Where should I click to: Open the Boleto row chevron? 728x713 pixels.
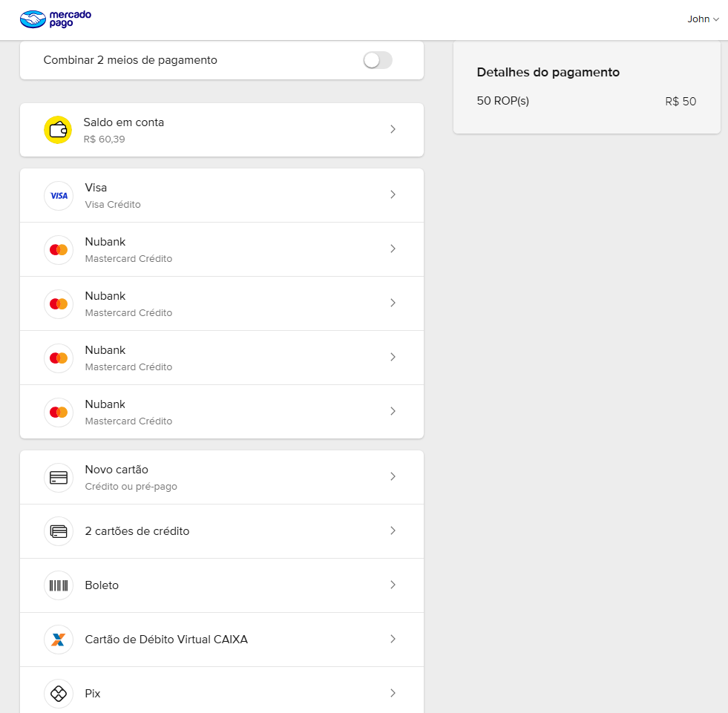click(393, 585)
